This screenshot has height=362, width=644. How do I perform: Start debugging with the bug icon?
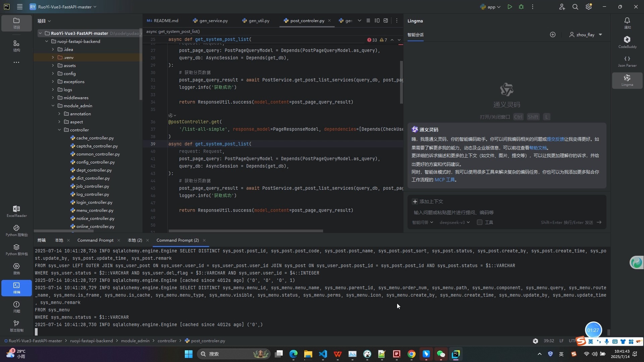pyautogui.click(x=521, y=7)
